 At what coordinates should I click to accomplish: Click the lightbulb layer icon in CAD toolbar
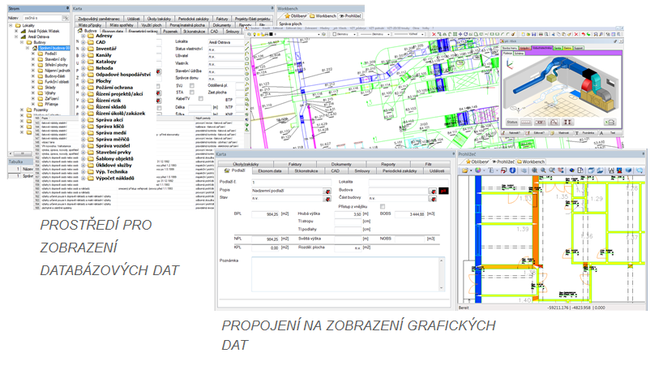click(x=255, y=34)
